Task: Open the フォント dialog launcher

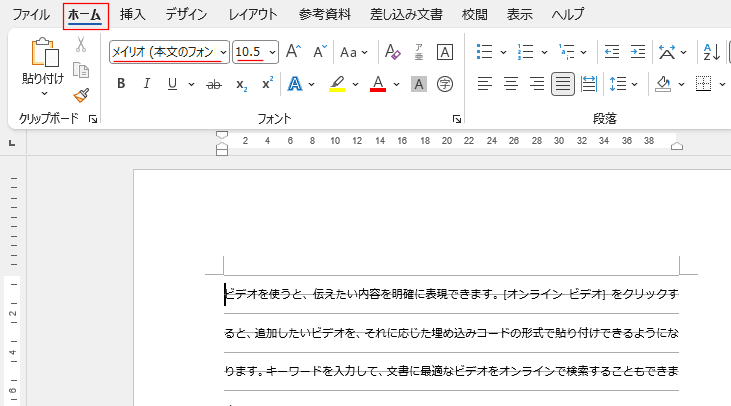Action: click(x=456, y=119)
